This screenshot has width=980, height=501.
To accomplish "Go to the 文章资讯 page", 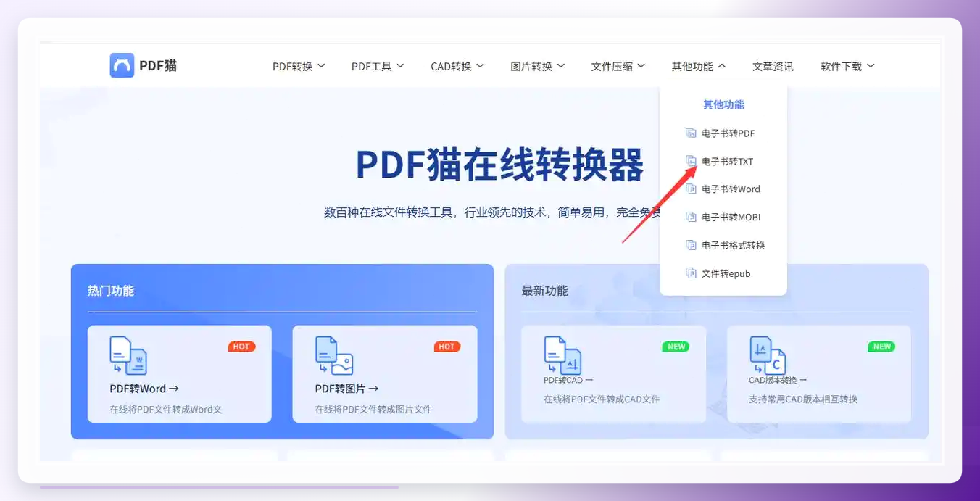I will click(773, 66).
